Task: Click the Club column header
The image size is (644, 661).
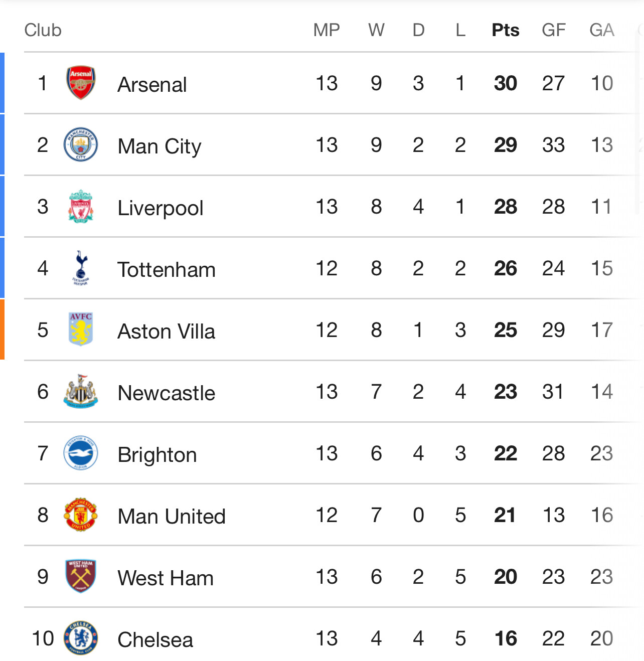Action: point(43,30)
